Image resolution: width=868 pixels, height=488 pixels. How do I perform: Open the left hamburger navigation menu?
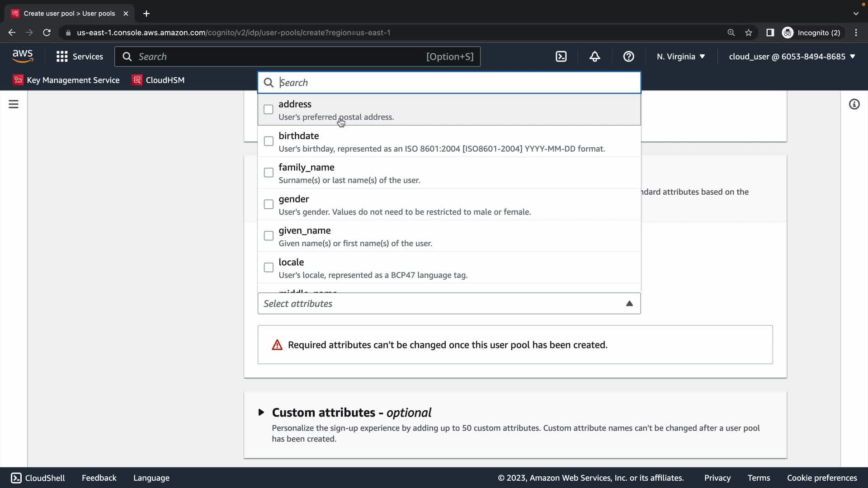[14, 104]
